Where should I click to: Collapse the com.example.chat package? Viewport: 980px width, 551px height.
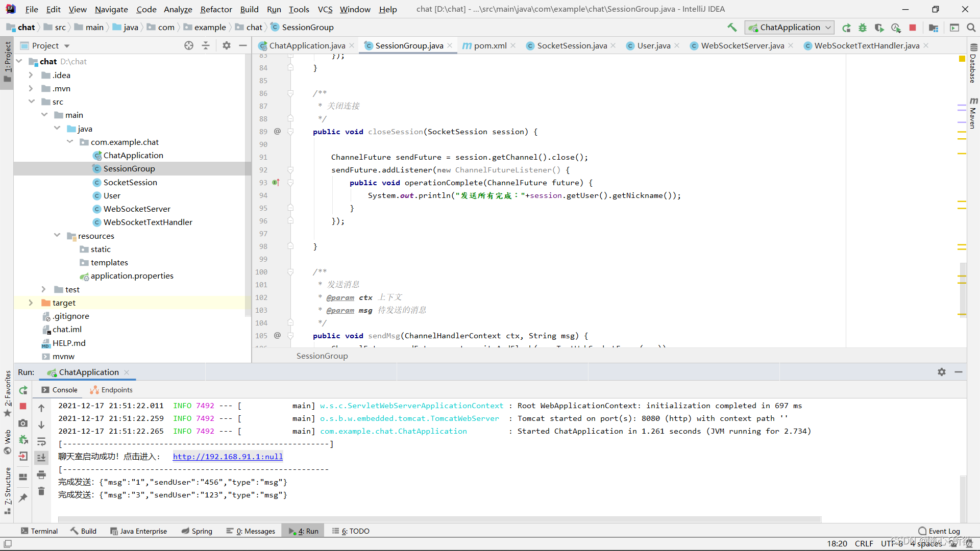(69, 142)
